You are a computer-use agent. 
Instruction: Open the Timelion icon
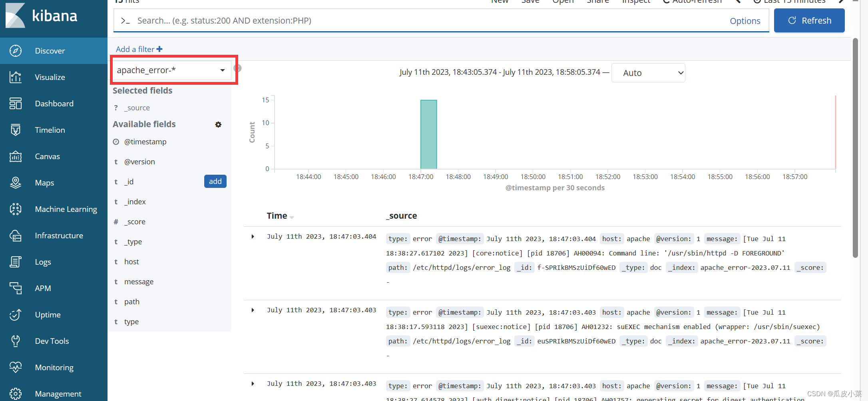(x=16, y=130)
